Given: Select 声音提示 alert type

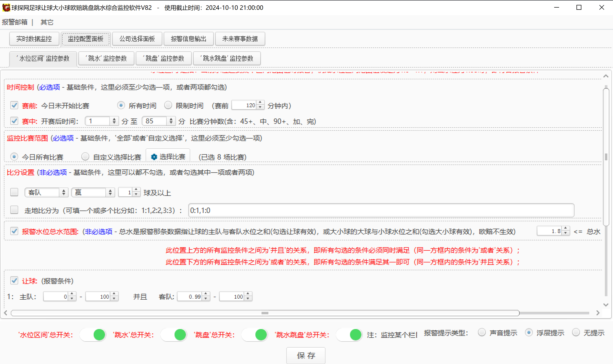Looking at the screenshot, I should (482, 332).
